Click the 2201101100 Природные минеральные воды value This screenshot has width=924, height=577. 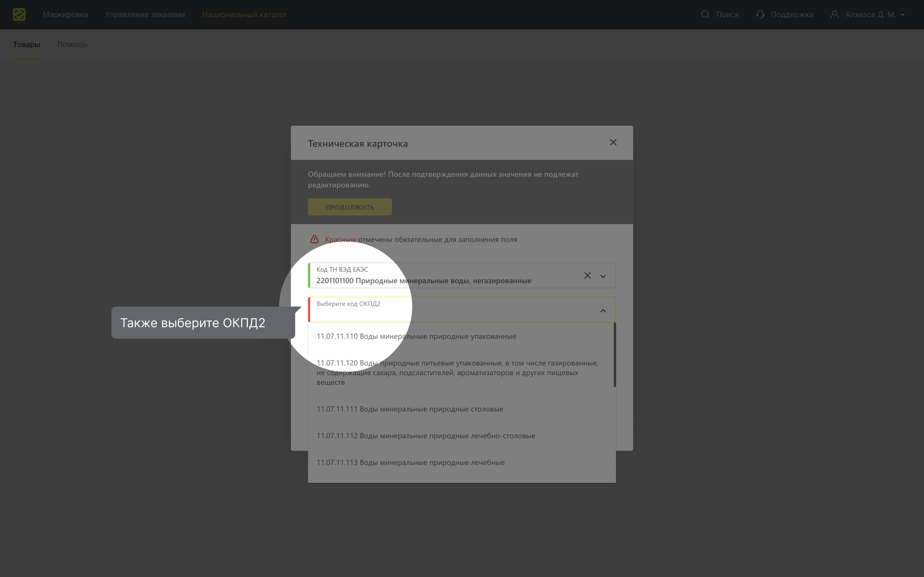point(424,281)
